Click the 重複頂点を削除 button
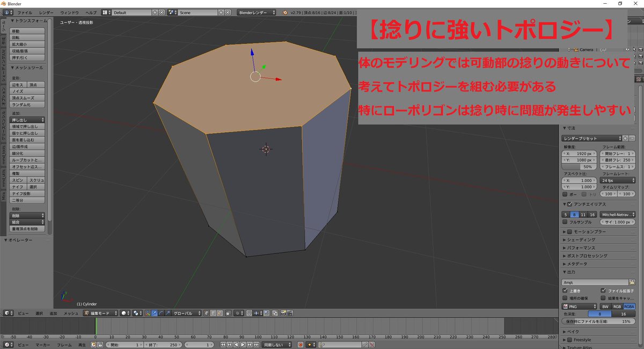The height and width of the screenshot is (349, 644). [x=27, y=229]
